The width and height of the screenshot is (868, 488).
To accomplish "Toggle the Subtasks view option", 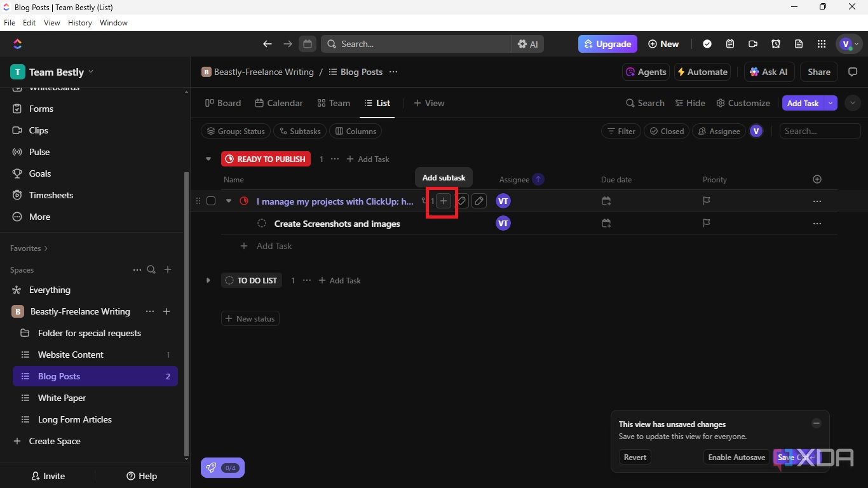I will (x=300, y=131).
